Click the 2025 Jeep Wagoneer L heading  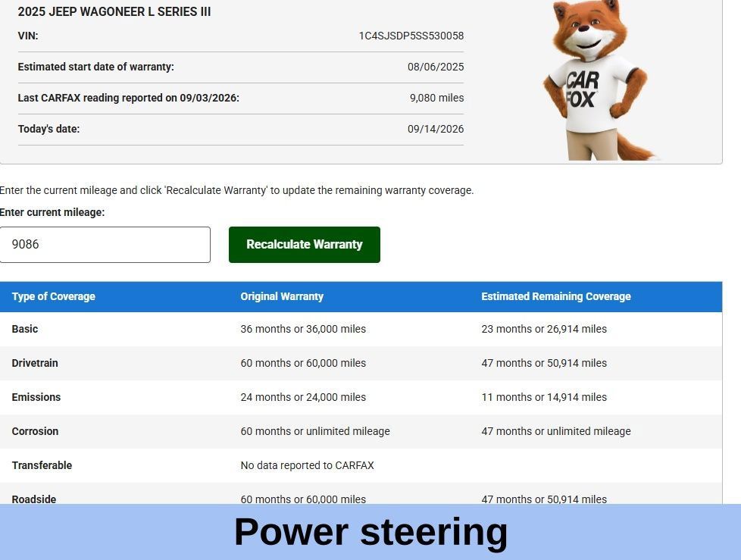[x=114, y=12]
